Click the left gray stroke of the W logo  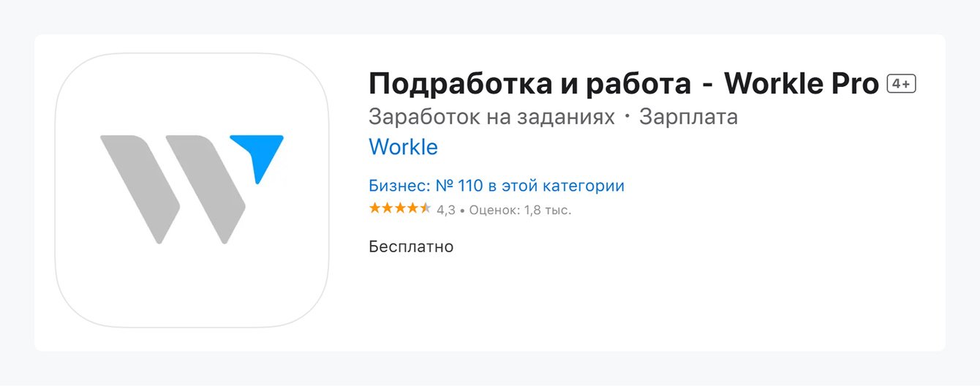point(140,186)
